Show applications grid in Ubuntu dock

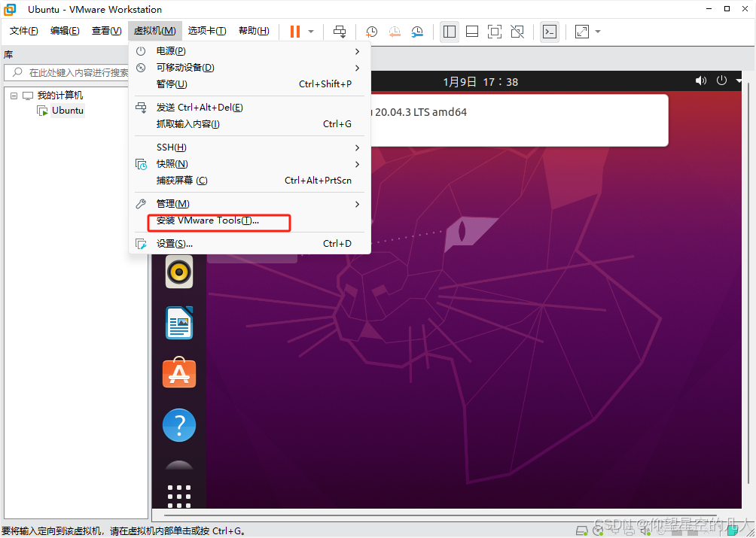click(179, 496)
